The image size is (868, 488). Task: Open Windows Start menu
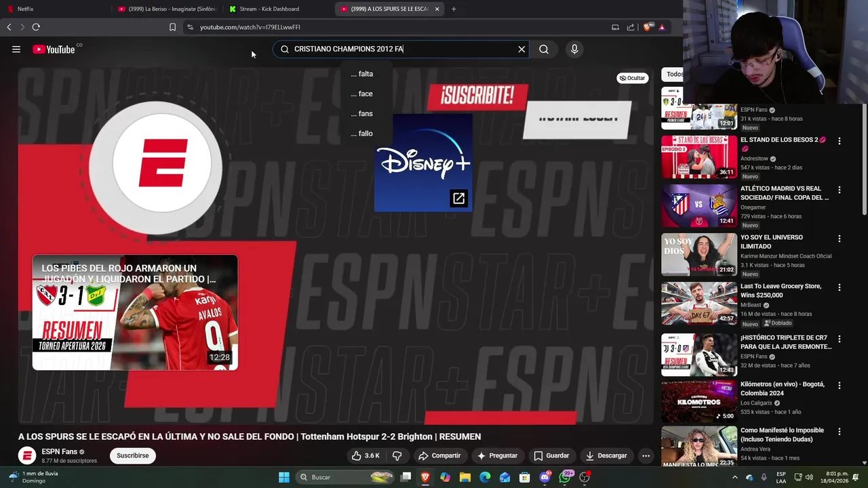[284, 477]
